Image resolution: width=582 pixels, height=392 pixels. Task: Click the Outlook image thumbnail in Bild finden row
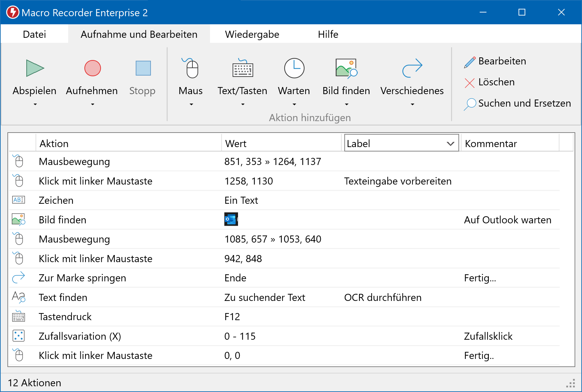click(231, 219)
